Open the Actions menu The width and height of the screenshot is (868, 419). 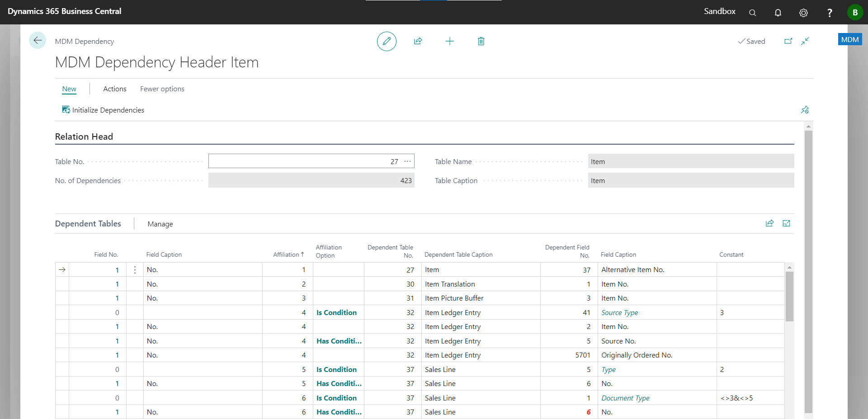pyautogui.click(x=115, y=89)
